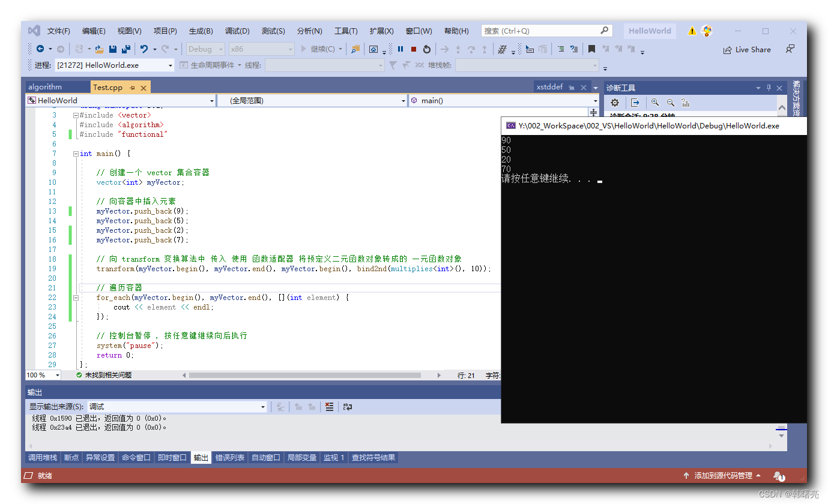Click the find in files icon
The image size is (828, 504).
(x=355, y=49)
